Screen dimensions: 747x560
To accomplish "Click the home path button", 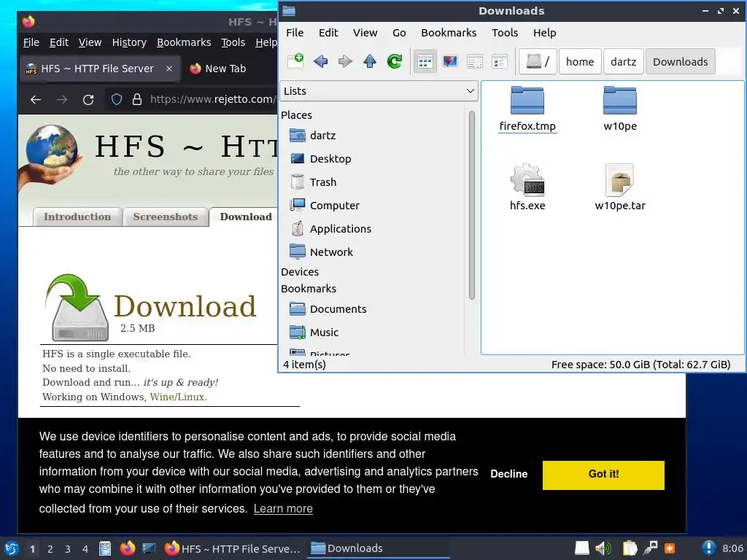I will point(580,61).
